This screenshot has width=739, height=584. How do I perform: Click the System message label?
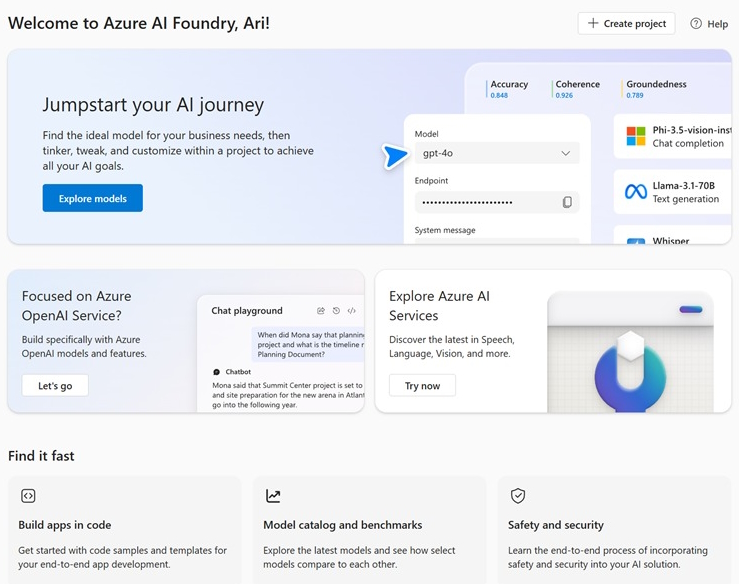point(445,230)
